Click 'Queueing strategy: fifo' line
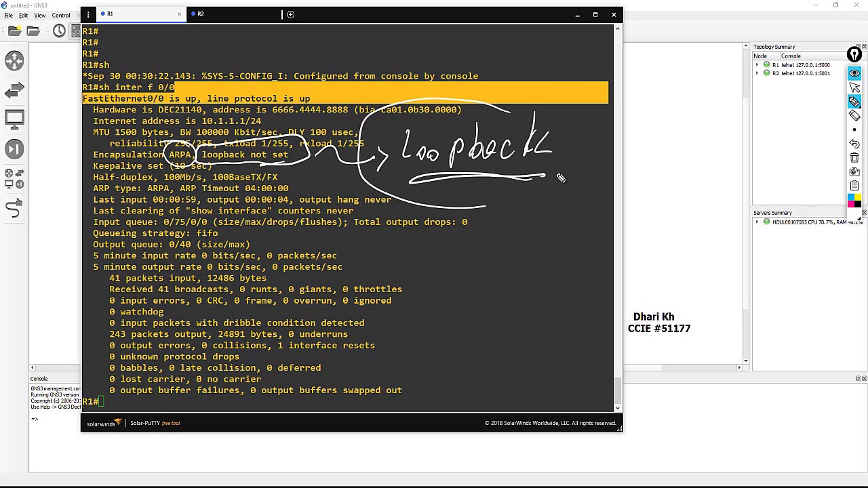868x488 pixels. (155, 233)
